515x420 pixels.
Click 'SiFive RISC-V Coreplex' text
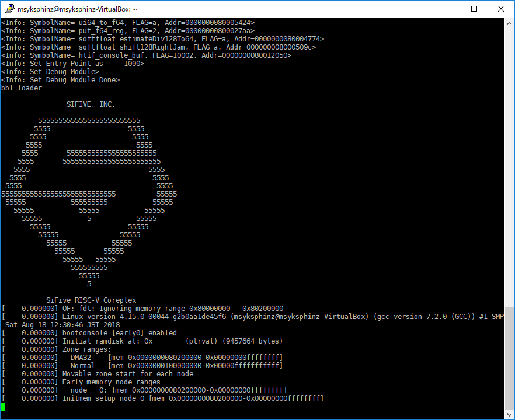(91, 300)
